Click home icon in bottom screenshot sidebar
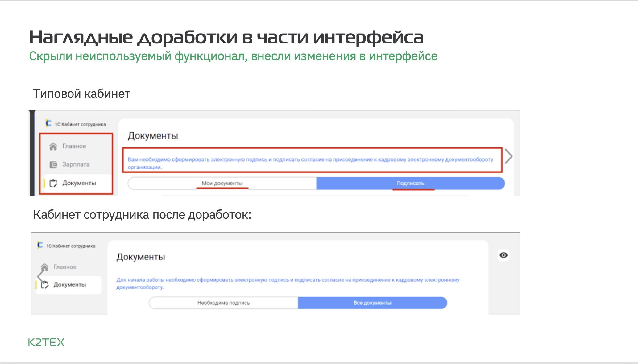The height and width of the screenshot is (364, 638). (45, 267)
